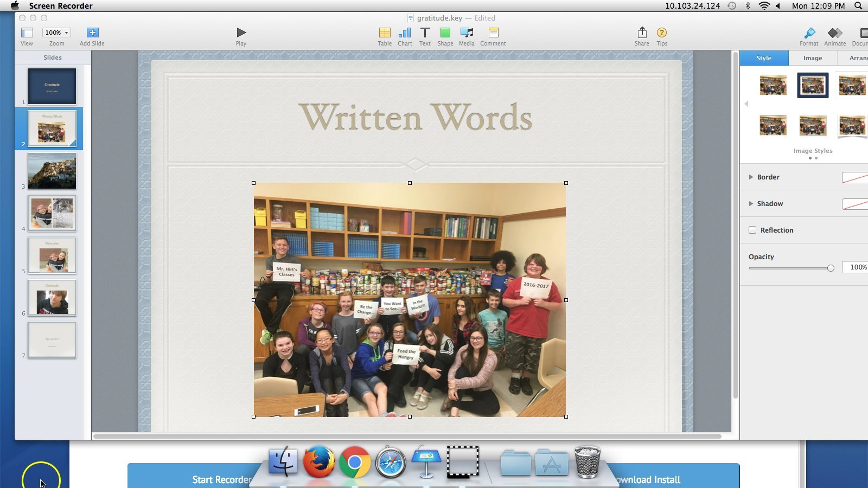Switch to second Image Styles page dot
868x488 pixels.
[x=817, y=158]
